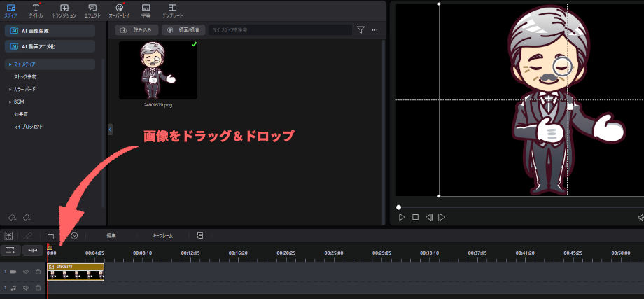
Task: Open the エフェクト panel icon
Action: click(x=92, y=10)
